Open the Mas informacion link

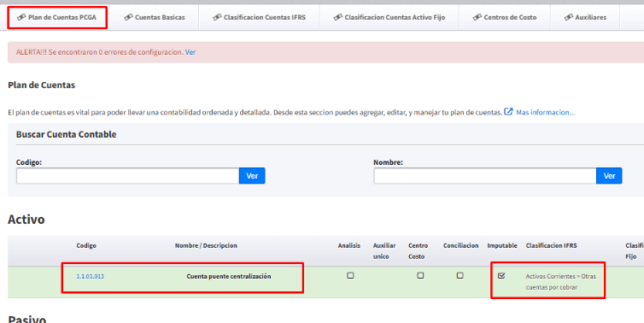coord(546,112)
